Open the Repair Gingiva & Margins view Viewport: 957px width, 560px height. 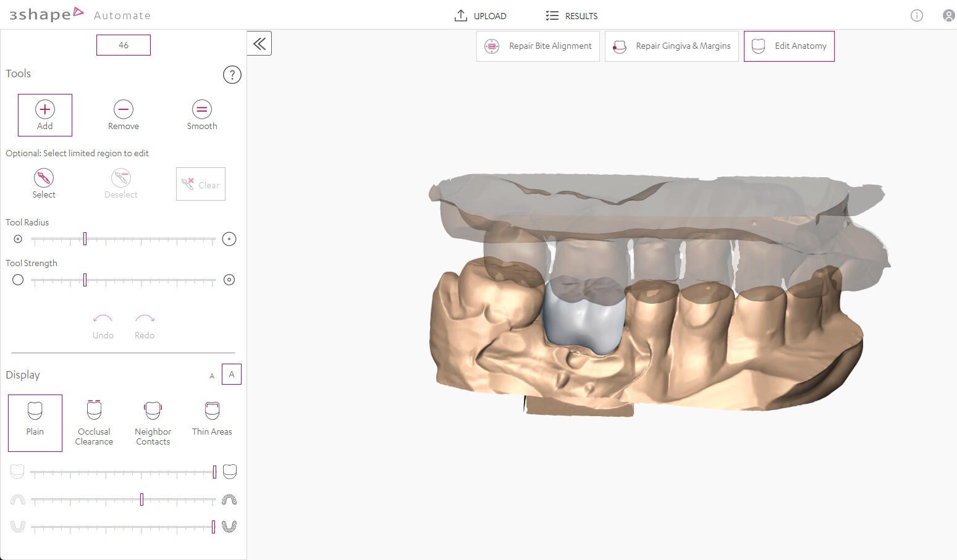click(671, 46)
